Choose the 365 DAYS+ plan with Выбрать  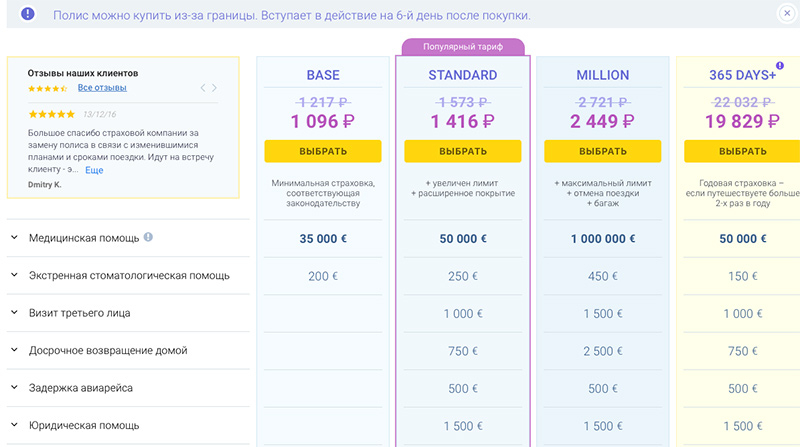742,151
